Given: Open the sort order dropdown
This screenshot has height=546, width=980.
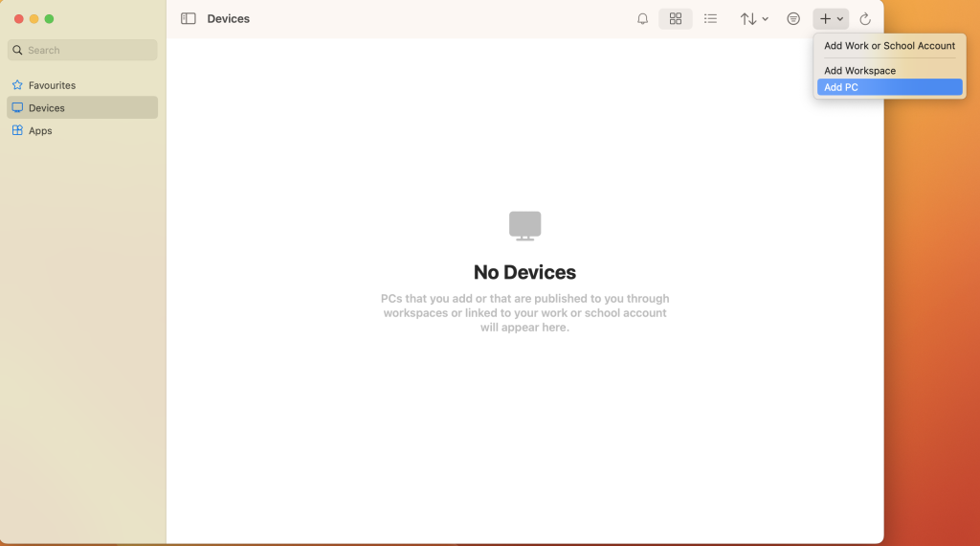Looking at the screenshot, I should pyautogui.click(x=753, y=19).
